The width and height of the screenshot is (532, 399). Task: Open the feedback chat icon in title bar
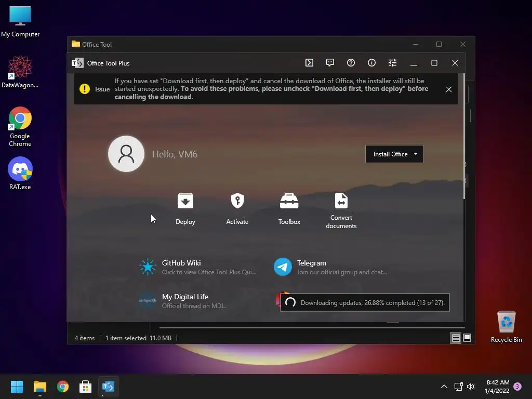click(x=330, y=63)
